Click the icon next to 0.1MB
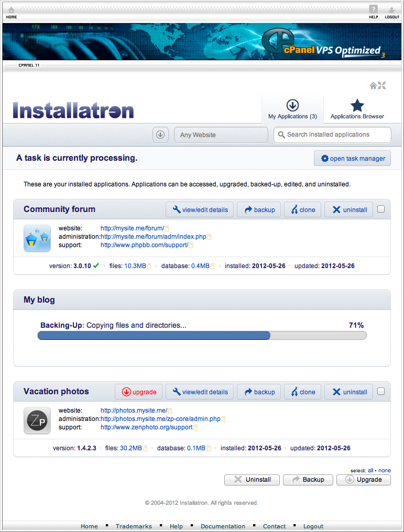 pyautogui.click(x=209, y=449)
